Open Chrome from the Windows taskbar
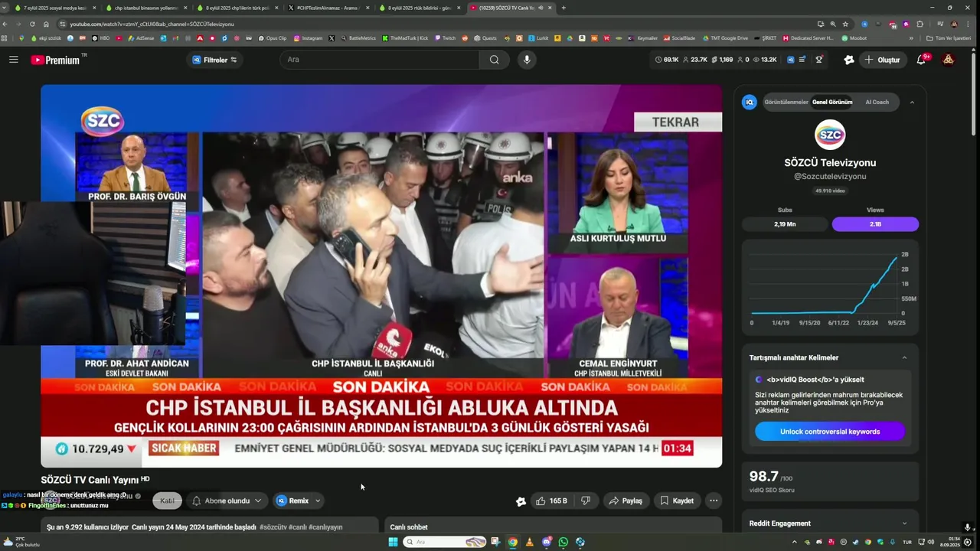 [x=512, y=542]
